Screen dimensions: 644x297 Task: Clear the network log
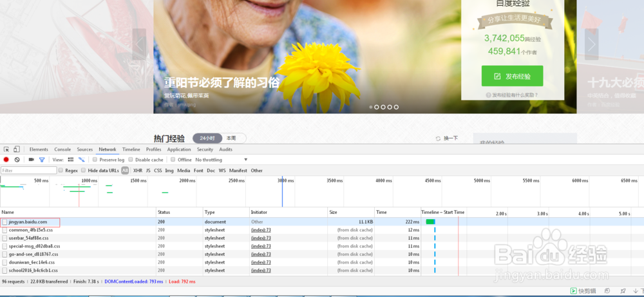(17, 160)
